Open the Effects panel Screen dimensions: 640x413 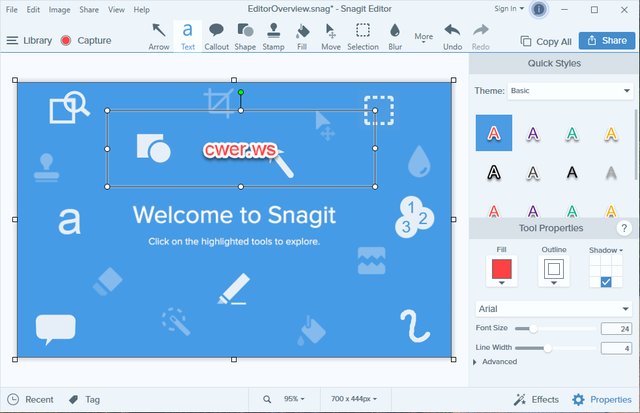click(x=536, y=399)
